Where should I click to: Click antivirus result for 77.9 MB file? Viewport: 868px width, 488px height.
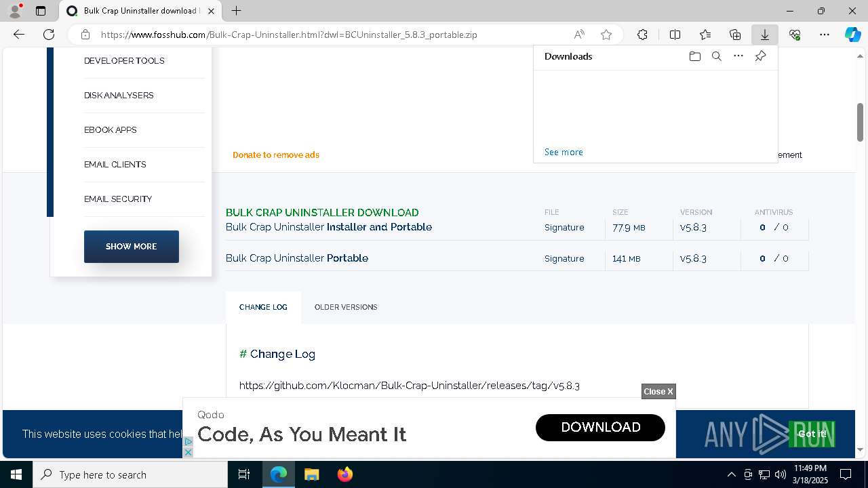[774, 228]
